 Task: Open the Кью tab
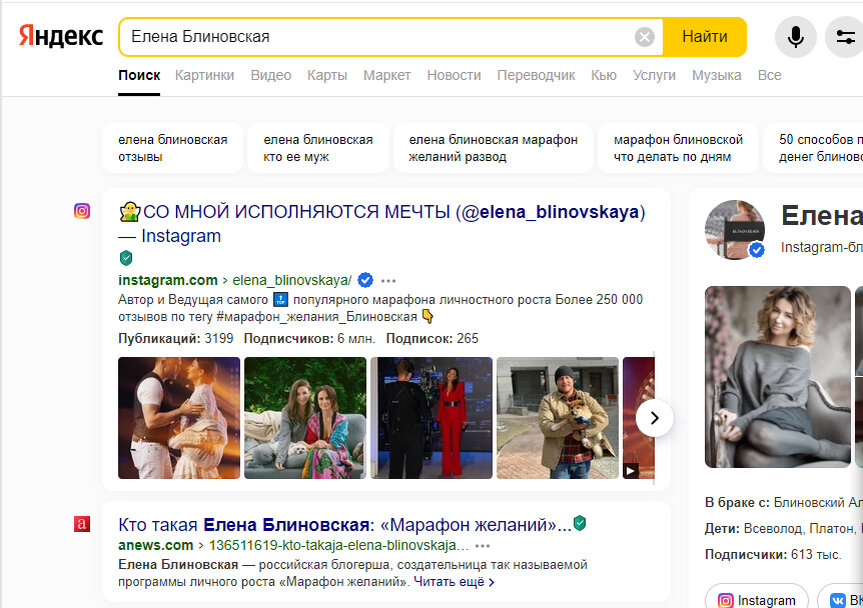point(604,75)
